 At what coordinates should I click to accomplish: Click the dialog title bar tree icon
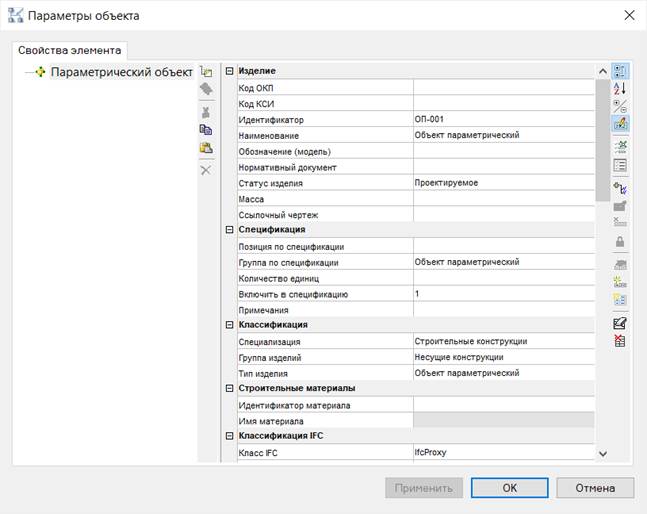pyautogui.click(x=16, y=15)
